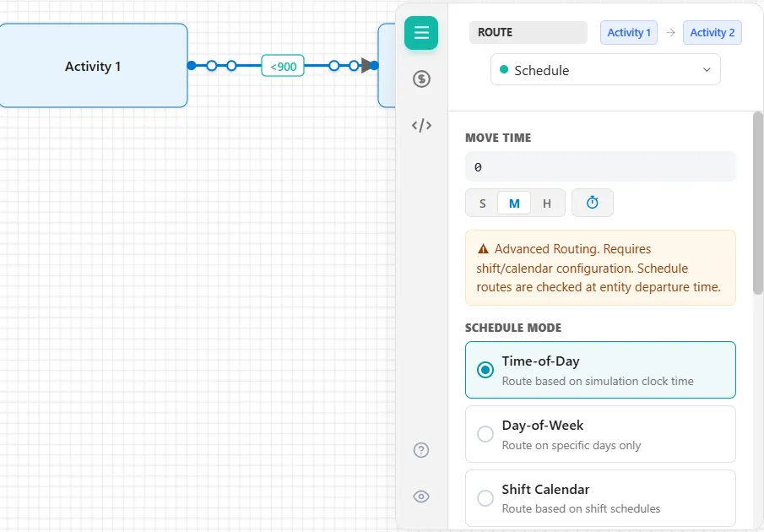Select the Time-of-Day schedule mode
Viewport: 764px width, 532px height.
tap(600, 370)
